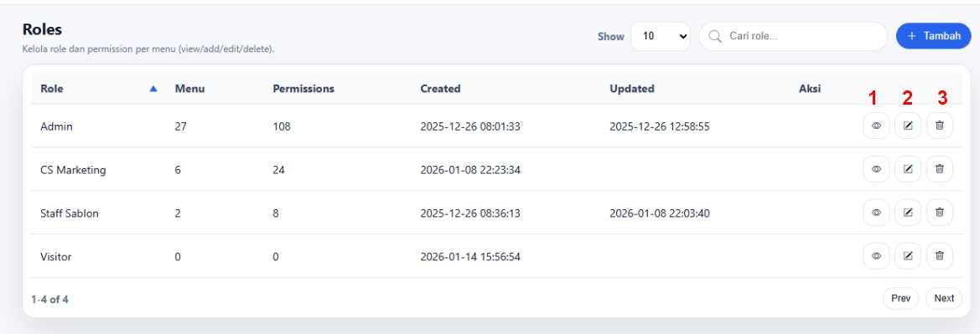Click the edit icon for Visitor role
980x334 pixels.
tap(908, 255)
